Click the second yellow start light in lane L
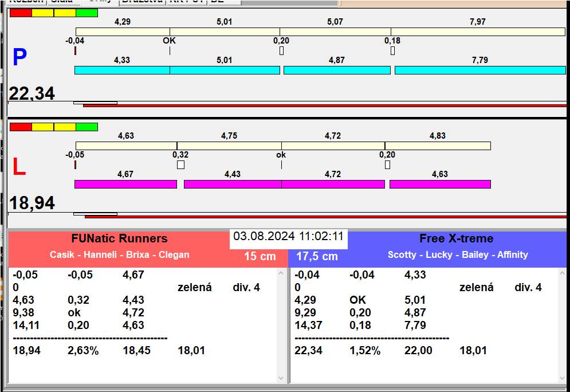The height and width of the screenshot is (392, 570). click(x=65, y=127)
